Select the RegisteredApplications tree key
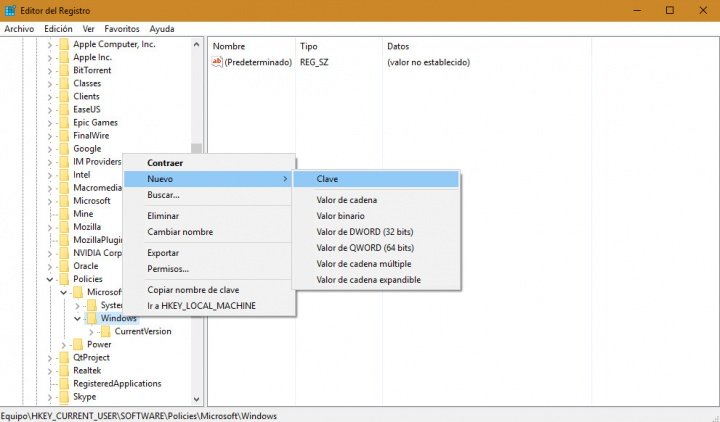 tap(117, 384)
